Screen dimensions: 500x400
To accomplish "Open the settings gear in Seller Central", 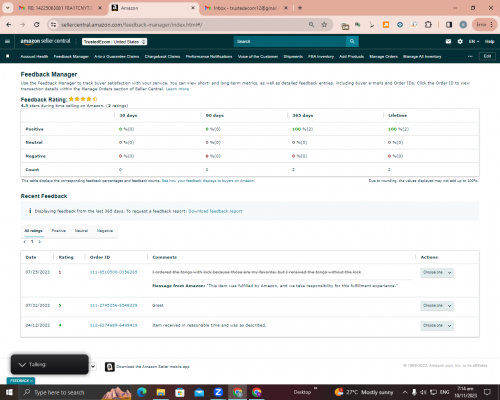I will pyautogui.click(x=460, y=41).
